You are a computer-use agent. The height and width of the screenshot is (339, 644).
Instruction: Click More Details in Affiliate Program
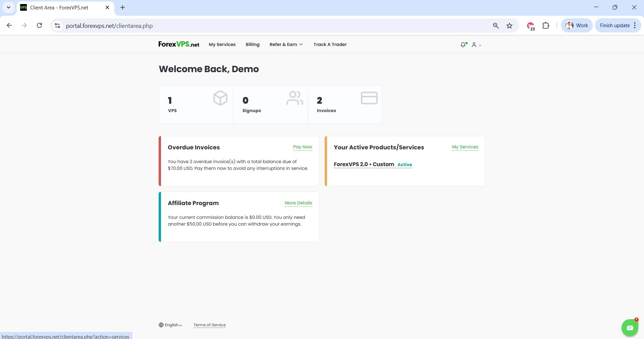pos(298,203)
